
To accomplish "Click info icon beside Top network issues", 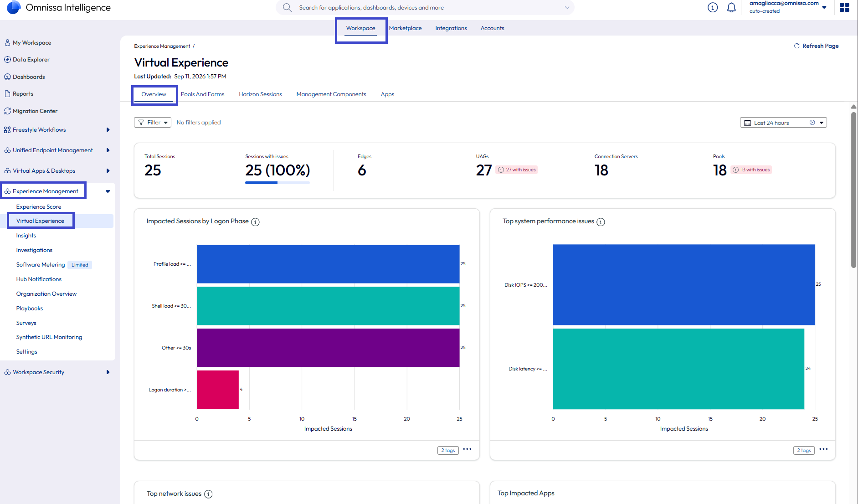I will coord(208,494).
